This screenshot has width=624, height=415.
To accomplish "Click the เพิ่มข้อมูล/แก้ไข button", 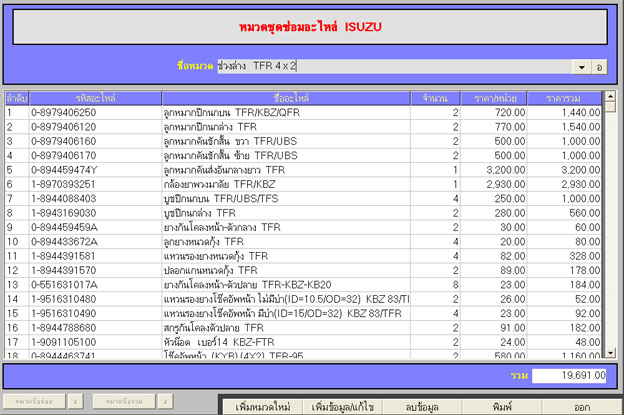I will click(342, 407).
